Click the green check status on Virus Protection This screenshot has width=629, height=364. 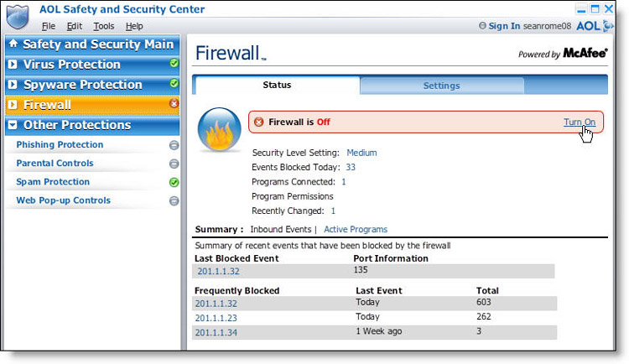pyautogui.click(x=174, y=63)
